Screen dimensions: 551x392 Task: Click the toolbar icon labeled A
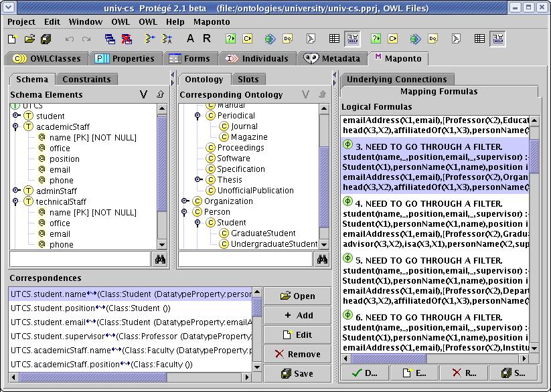[190, 38]
